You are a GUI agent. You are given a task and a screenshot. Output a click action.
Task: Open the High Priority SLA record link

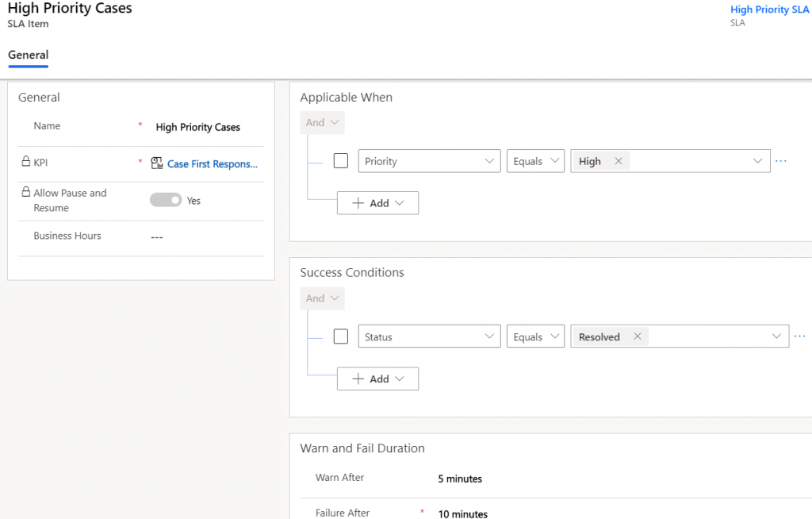click(x=769, y=9)
